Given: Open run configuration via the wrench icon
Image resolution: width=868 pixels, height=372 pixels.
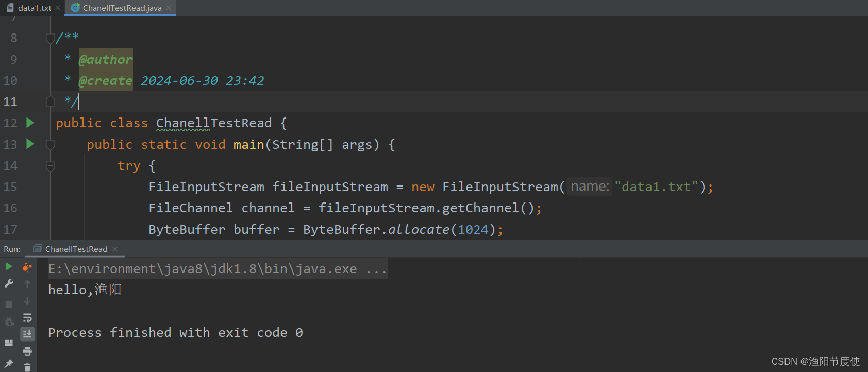Looking at the screenshot, I should click(x=9, y=283).
